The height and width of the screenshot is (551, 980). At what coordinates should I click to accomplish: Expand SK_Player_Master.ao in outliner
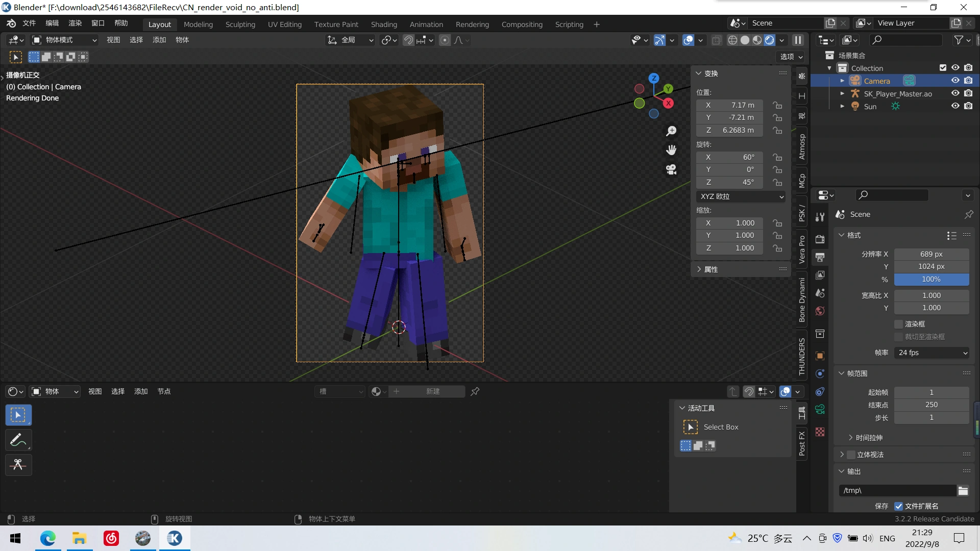click(842, 93)
